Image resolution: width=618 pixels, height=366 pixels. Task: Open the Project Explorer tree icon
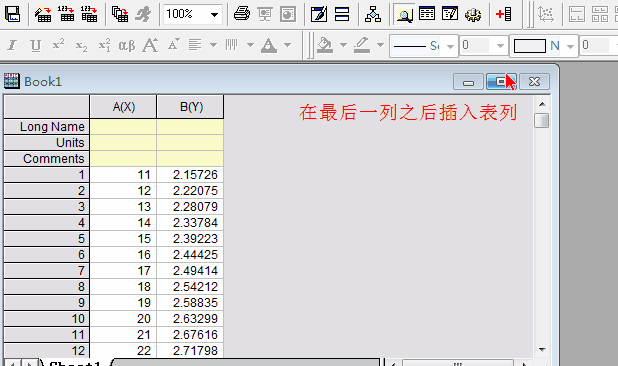pyautogui.click(x=372, y=14)
